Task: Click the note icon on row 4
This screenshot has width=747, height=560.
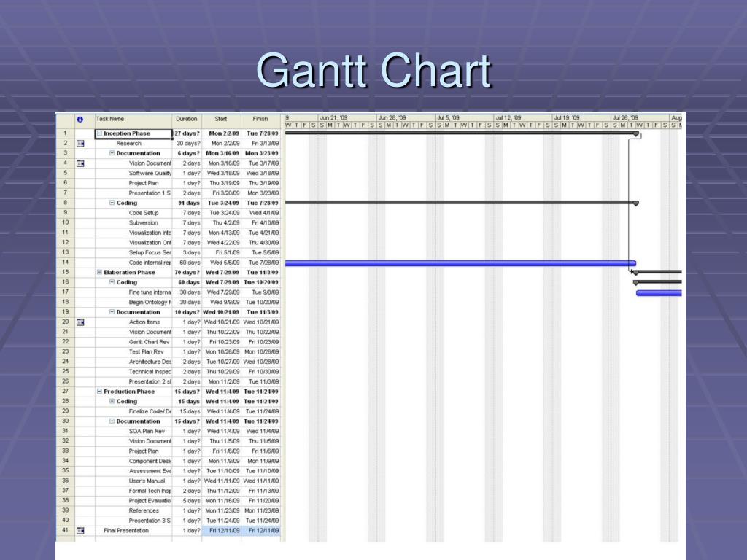Action: point(80,163)
